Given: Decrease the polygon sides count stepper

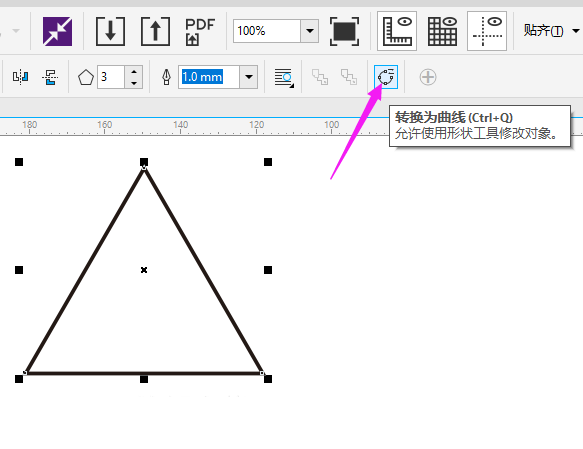Looking at the screenshot, I should pyautogui.click(x=134, y=83).
